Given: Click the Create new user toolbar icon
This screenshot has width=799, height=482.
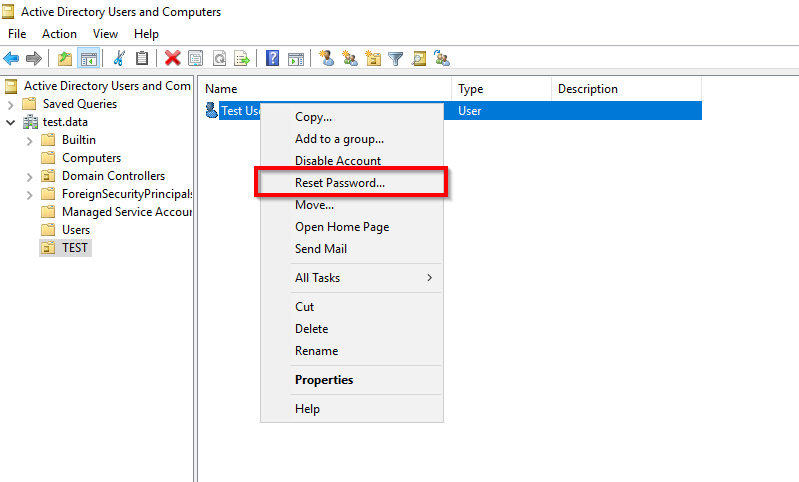Looking at the screenshot, I should click(x=327, y=58).
